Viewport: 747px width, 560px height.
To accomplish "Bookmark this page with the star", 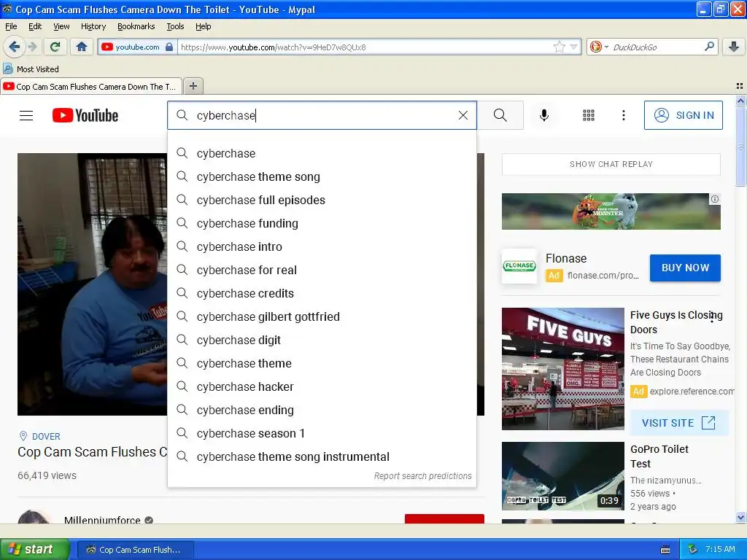I will (x=559, y=47).
